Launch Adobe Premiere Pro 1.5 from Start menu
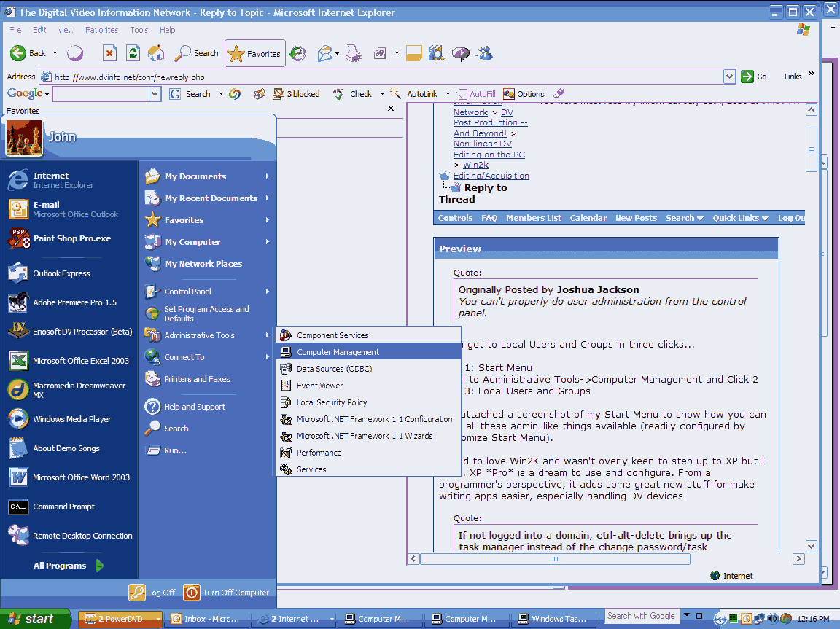 pos(74,302)
